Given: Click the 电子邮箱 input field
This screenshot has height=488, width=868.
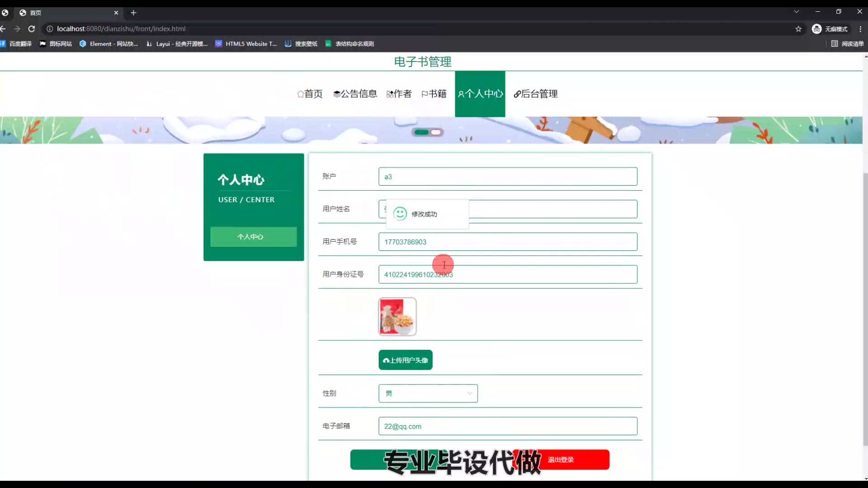Looking at the screenshot, I should [508, 426].
